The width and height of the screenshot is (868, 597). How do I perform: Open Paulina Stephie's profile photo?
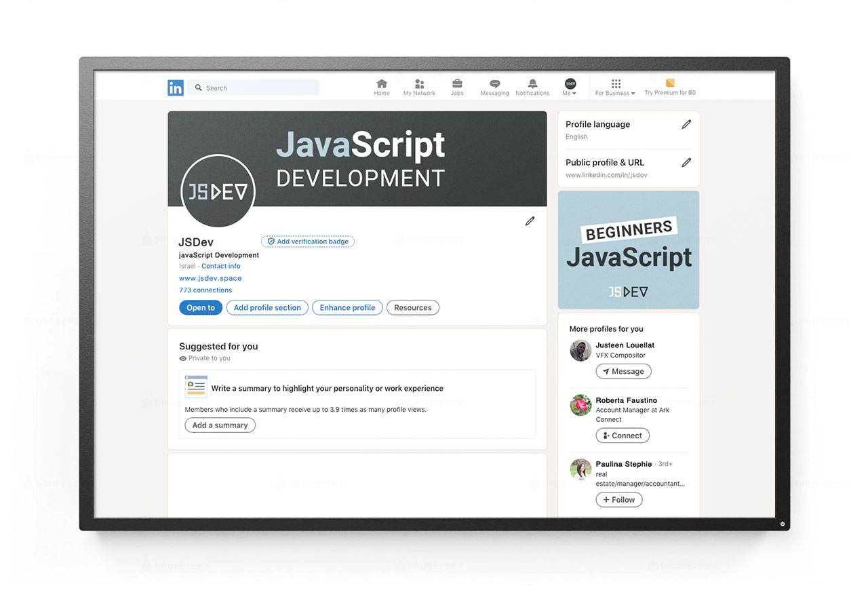tap(580, 469)
